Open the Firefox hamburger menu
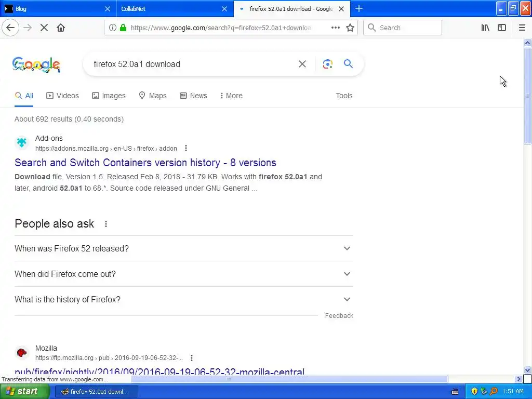The image size is (532, 399). (522, 28)
